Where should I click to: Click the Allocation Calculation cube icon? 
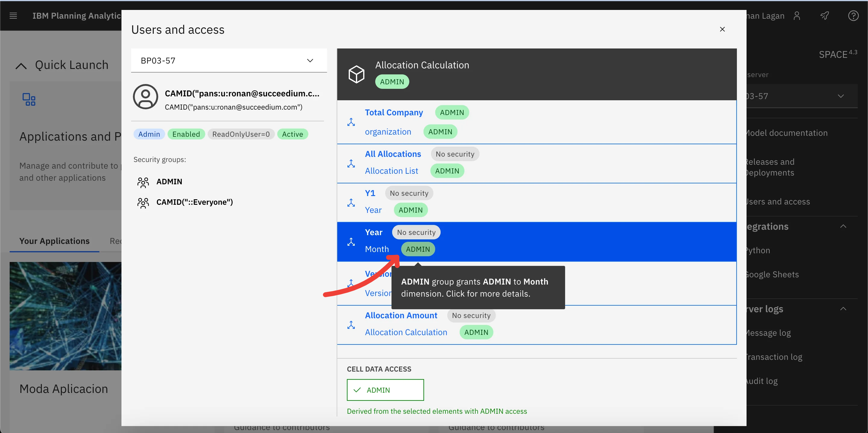pyautogui.click(x=357, y=73)
